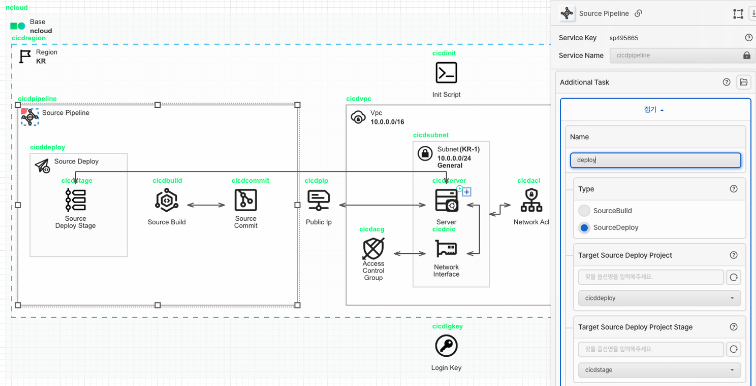
Task: Click the Service Name field cicdpipeline
Action: (681, 55)
